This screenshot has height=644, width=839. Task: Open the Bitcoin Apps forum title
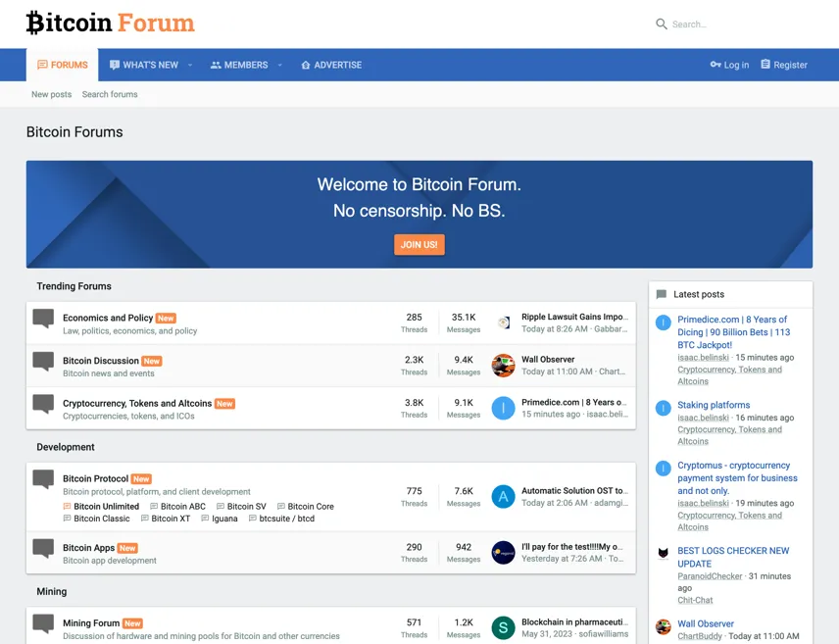tap(89, 548)
